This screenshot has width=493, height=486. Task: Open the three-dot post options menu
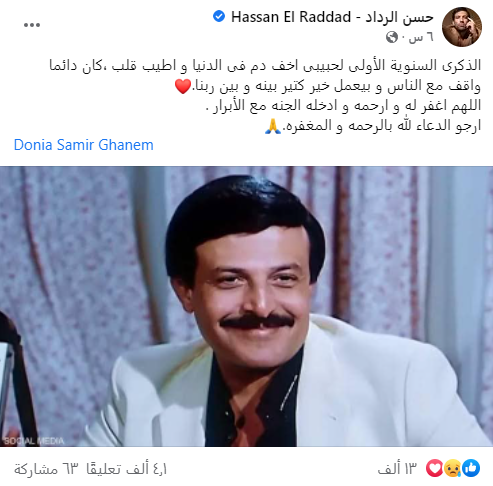(32, 25)
